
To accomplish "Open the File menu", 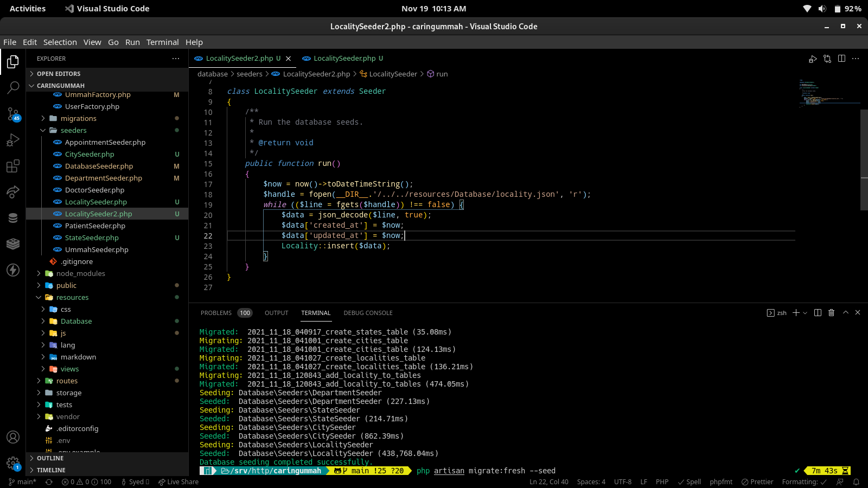I will [10, 42].
